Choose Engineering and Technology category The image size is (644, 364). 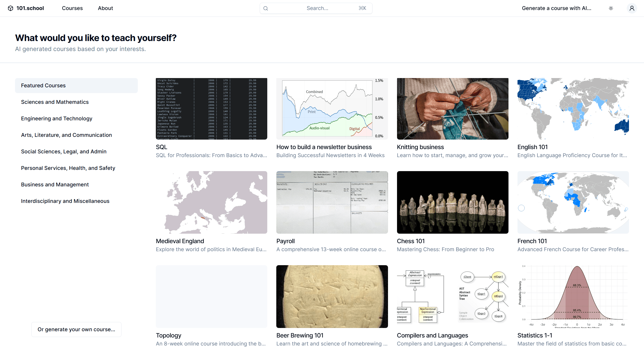tap(57, 119)
